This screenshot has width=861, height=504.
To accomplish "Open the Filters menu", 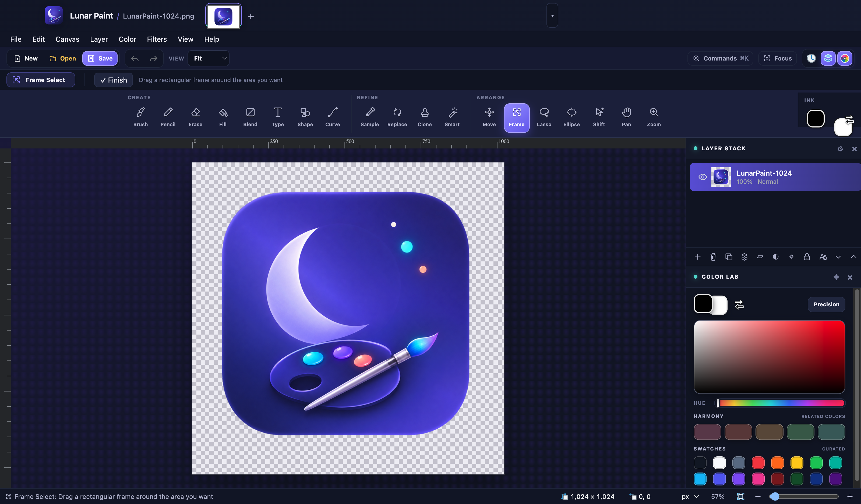I will coord(157,39).
